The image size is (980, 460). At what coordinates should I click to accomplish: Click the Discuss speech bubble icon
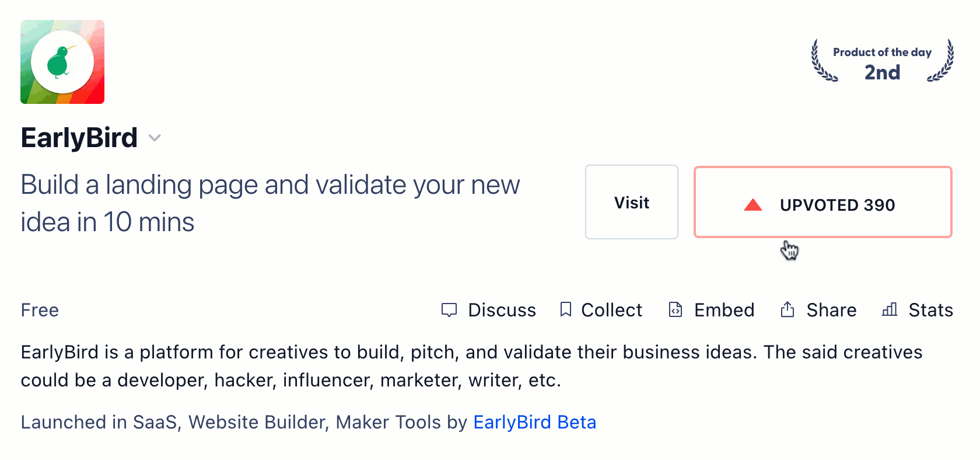click(x=449, y=310)
